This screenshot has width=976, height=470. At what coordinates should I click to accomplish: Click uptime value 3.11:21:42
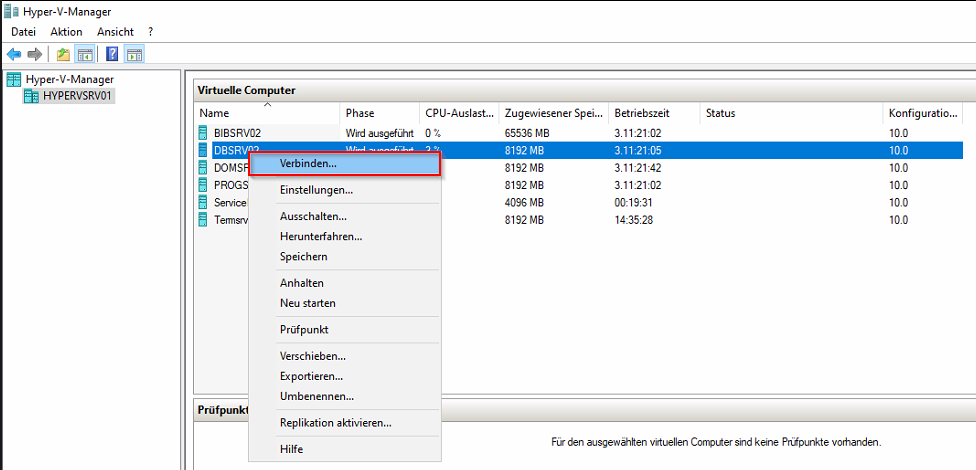click(x=638, y=167)
